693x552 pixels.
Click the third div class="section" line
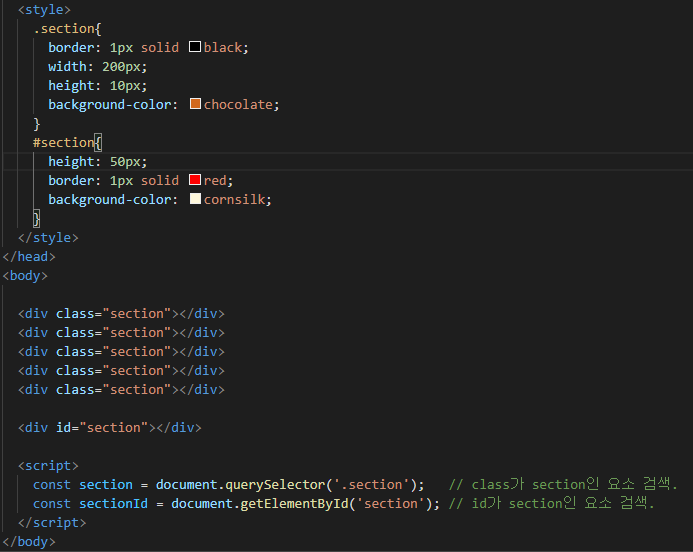point(122,352)
